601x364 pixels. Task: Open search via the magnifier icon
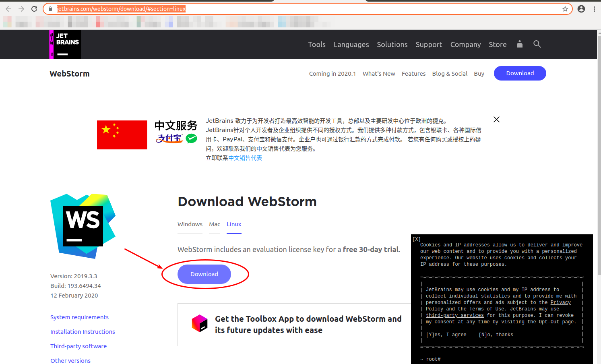[537, 44]
